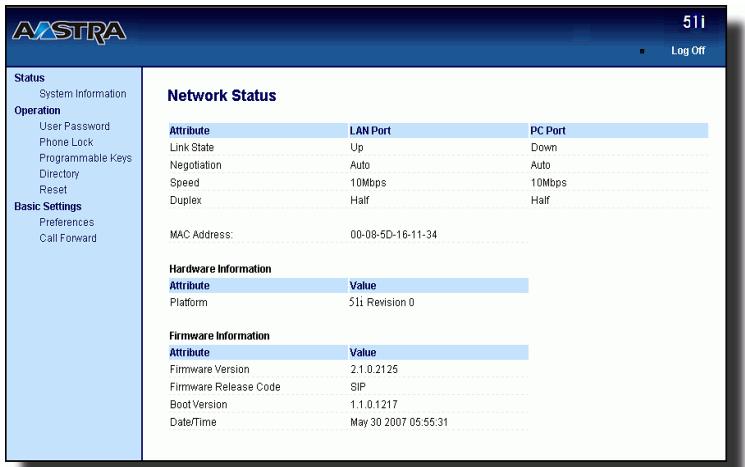Click the PC Port link state 'Down'

click(x=544, y=147)
